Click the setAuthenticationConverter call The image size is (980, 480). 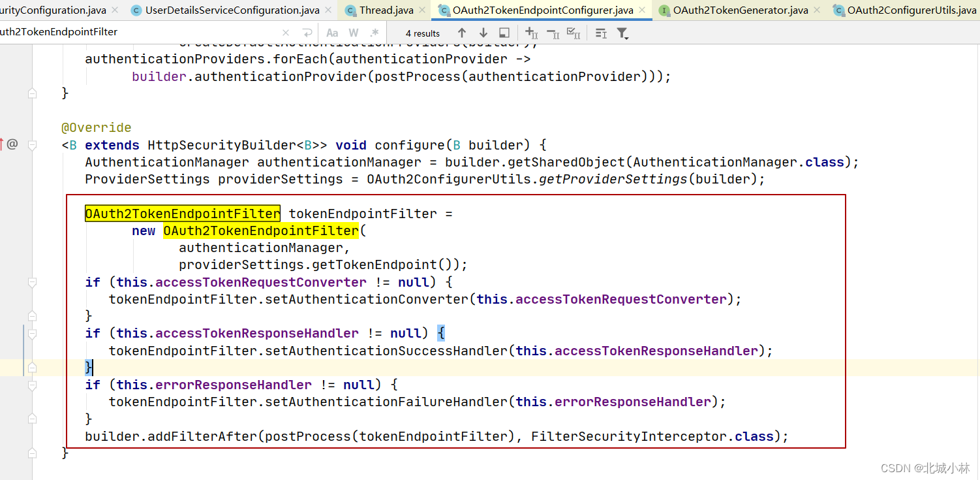(367, 299)
